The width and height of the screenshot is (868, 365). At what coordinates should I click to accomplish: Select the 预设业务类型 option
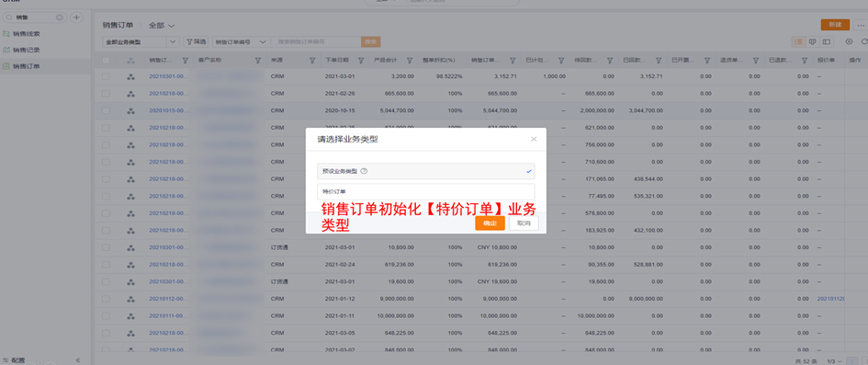425,171
